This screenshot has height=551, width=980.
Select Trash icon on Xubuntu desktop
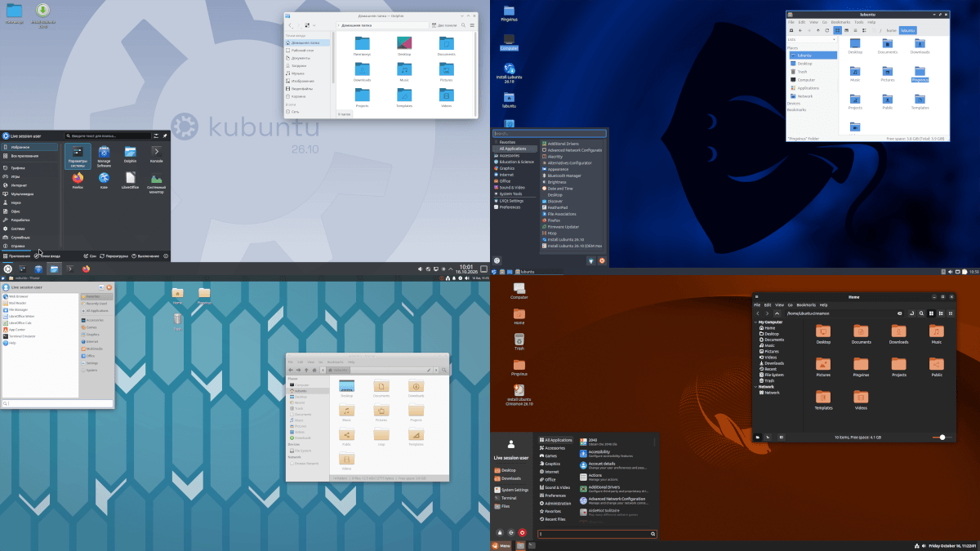(x=177, y=321)
